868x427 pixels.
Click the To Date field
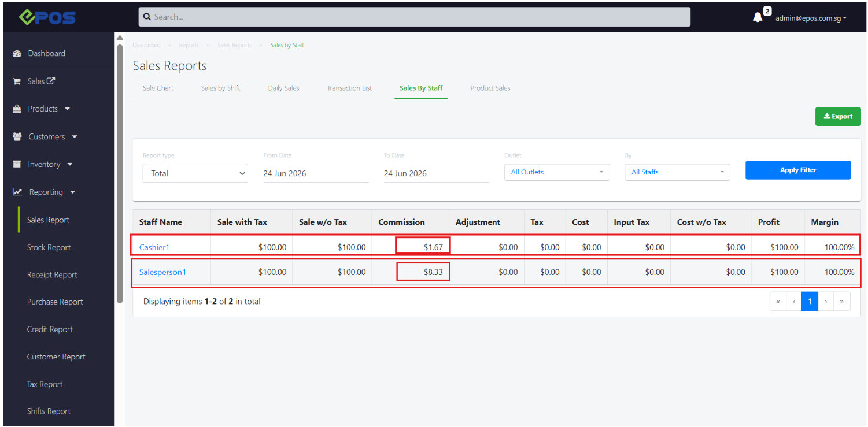tap(437, 173)
